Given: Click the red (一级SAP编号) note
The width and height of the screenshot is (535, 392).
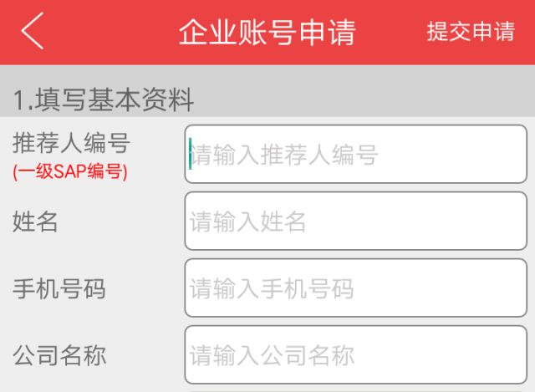Looking at the screenshot, I should coord(69,172).
